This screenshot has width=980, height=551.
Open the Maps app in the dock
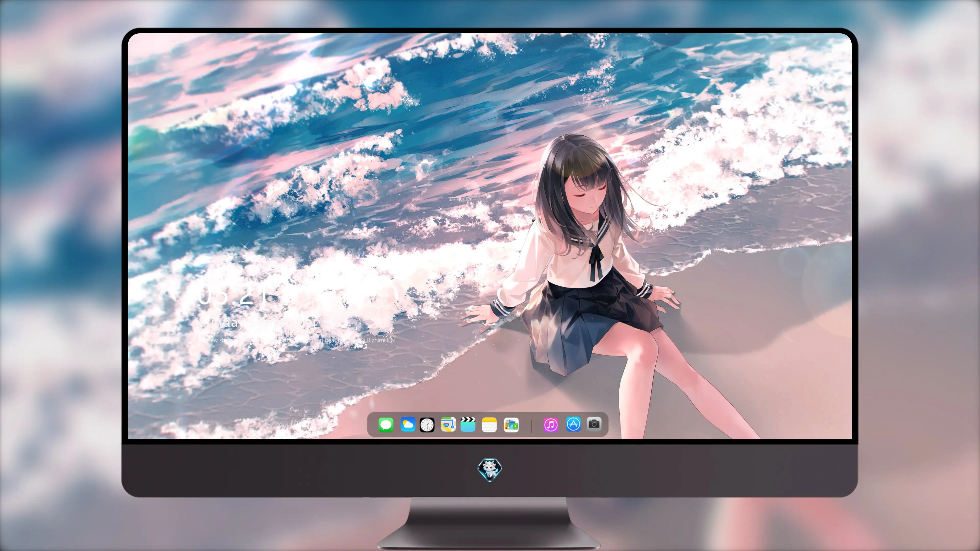(448, 424)
